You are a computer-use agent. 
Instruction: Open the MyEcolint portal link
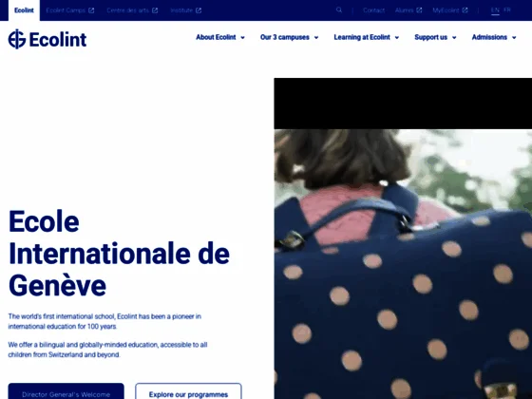pyautogui.click(x=450, y=10)
